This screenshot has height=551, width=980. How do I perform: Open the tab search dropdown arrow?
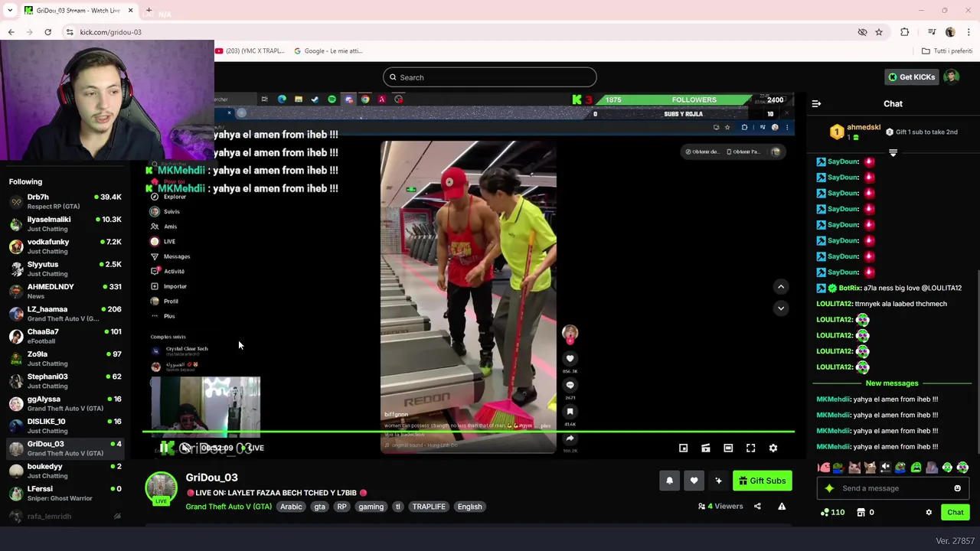(10, 11)
